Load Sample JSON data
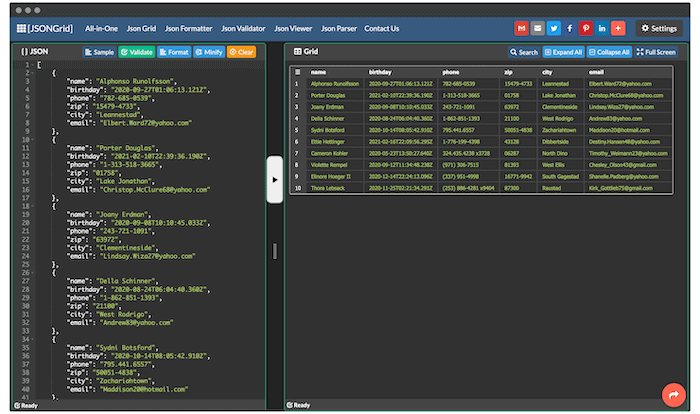 99,52
